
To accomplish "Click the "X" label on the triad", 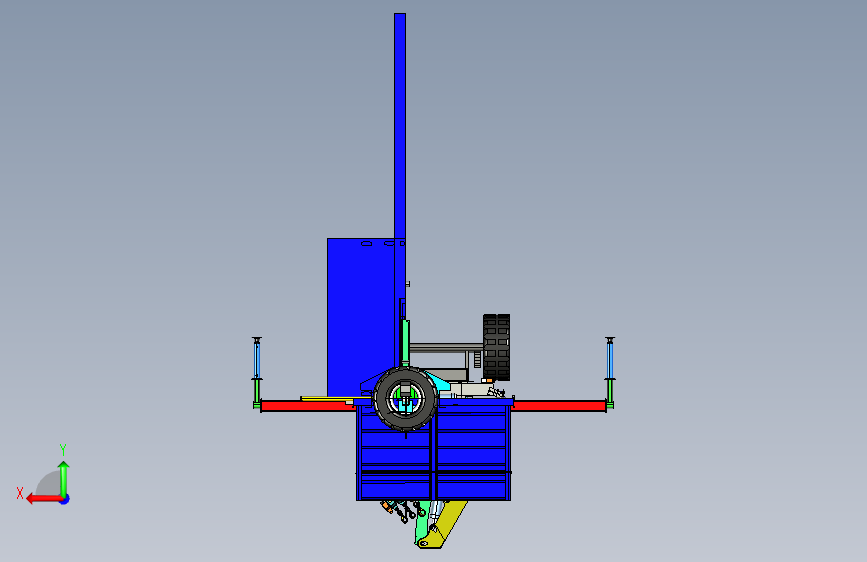I will pos(20,493).
